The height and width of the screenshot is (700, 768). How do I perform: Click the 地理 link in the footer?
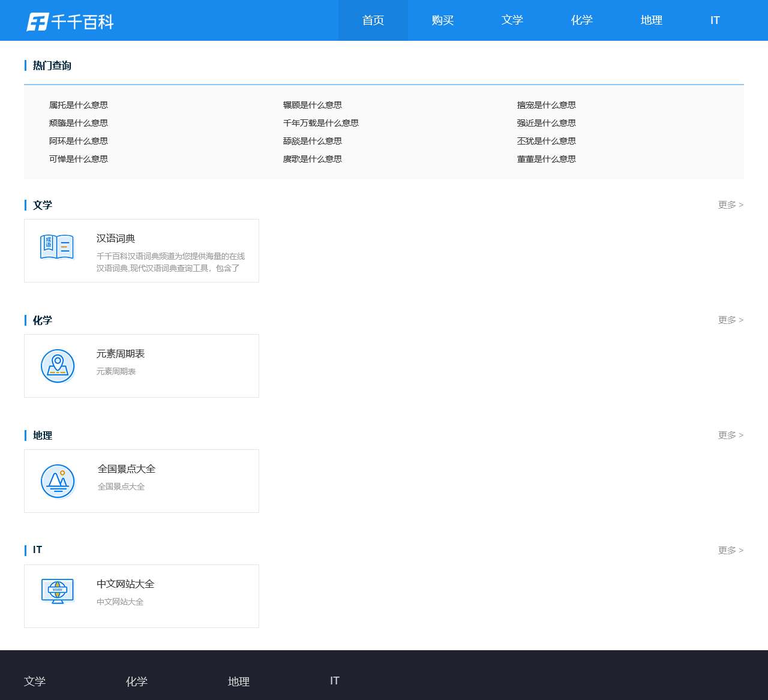tap(239, 681)
